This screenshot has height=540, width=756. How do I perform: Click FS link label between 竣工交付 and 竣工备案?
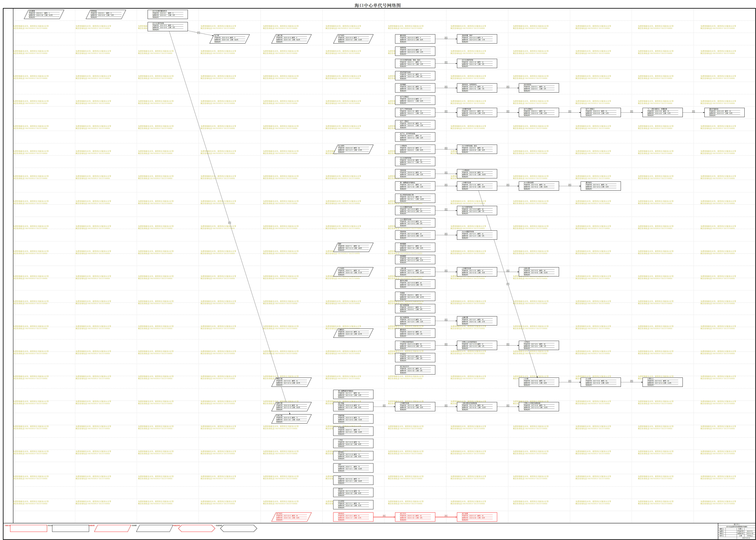pyautogui.click(x=446, y=516)
